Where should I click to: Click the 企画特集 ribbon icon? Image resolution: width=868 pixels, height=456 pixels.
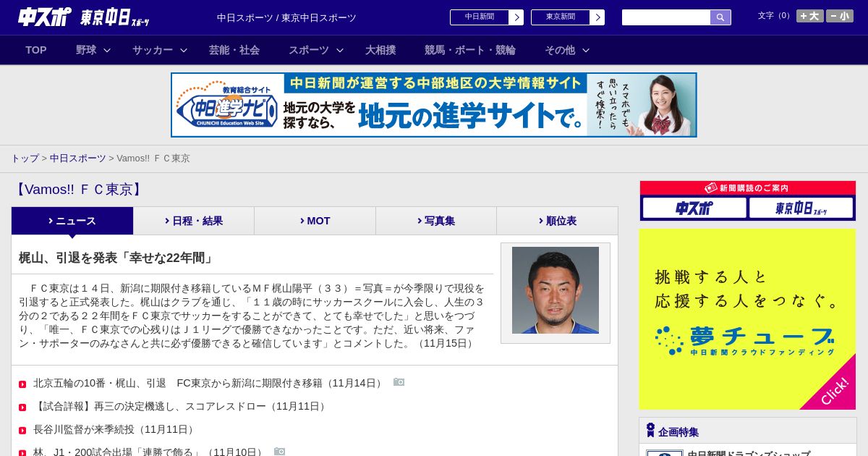pyautogui.click(x=650, y=430)
